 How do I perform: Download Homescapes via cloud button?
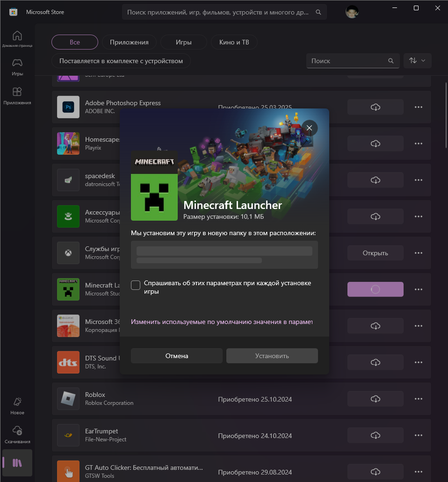[375, 144]
